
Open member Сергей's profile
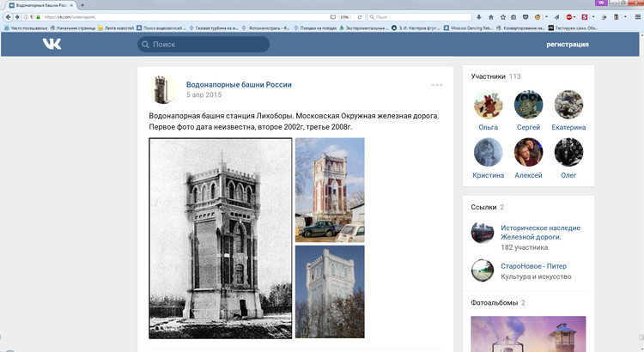[528, 105]
